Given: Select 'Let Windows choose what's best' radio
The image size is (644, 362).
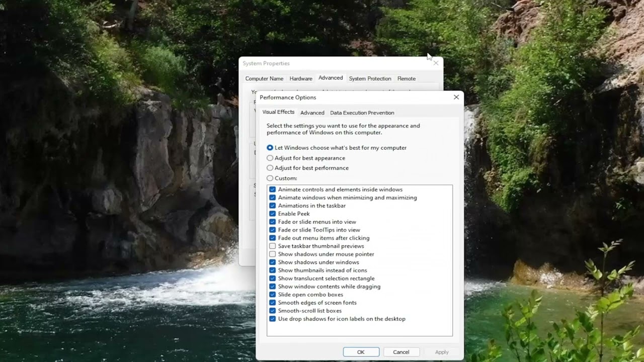Looking at the screenshot, I should pyautogui.click(x=270, y=148).
